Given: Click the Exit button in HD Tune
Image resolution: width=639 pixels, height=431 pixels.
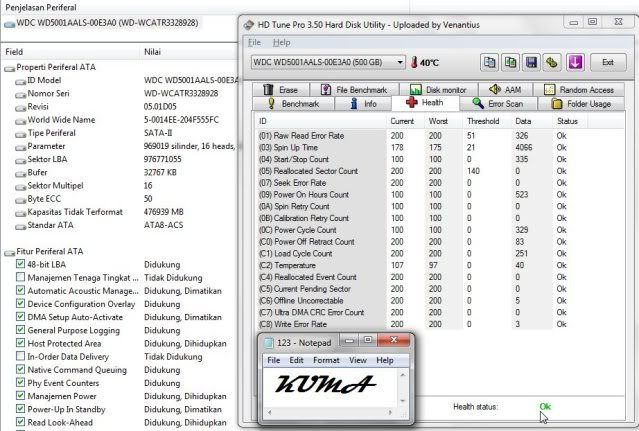Looking at the screenshot, I should click(x=608, y=62).
